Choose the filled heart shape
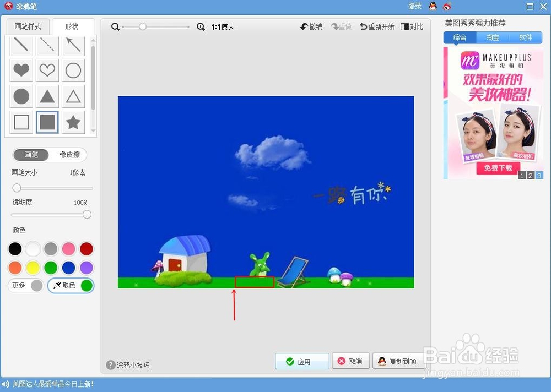The height and width of the screenshot is (392, 551). pos(21,70)
